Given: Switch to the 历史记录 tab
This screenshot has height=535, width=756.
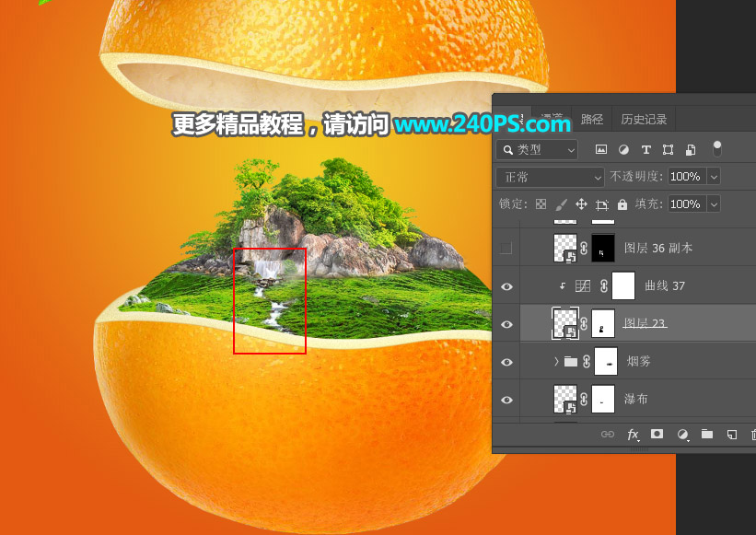Looking at the screenshot, I should click(644, 119).
